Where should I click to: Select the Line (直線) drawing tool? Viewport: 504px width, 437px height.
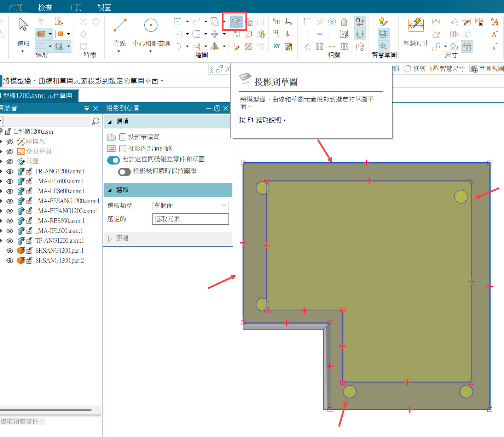pyautogui.click(x=120, y=25)
